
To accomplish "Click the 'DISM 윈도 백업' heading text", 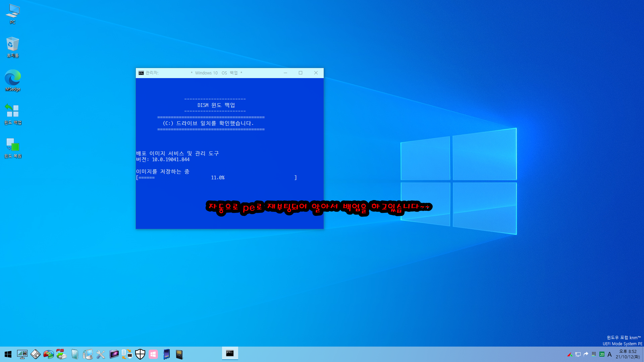I will [x=216, y=105].
